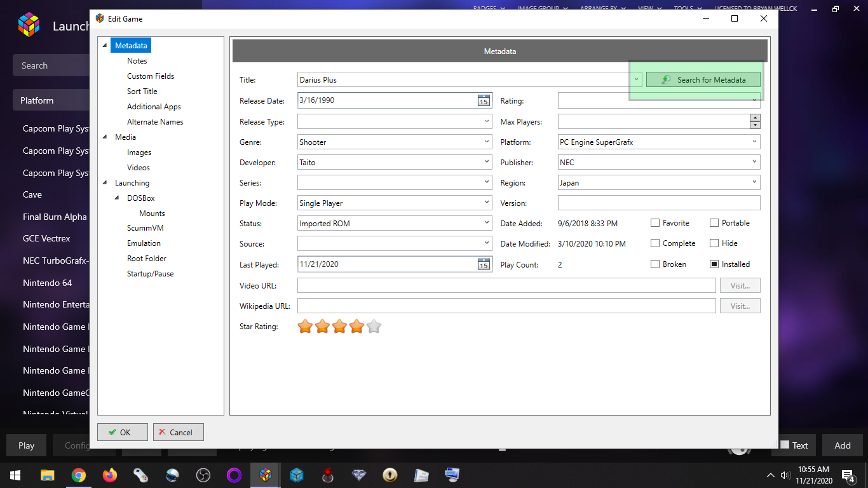Open the Region dropdown
Screen dimensions: 868x488
pos(755,182)
